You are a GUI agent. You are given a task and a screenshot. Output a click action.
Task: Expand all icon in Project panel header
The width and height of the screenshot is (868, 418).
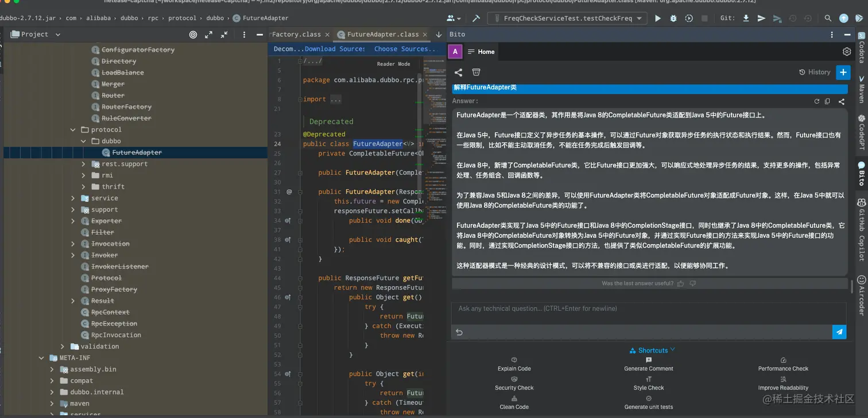(x=209, y=34)
